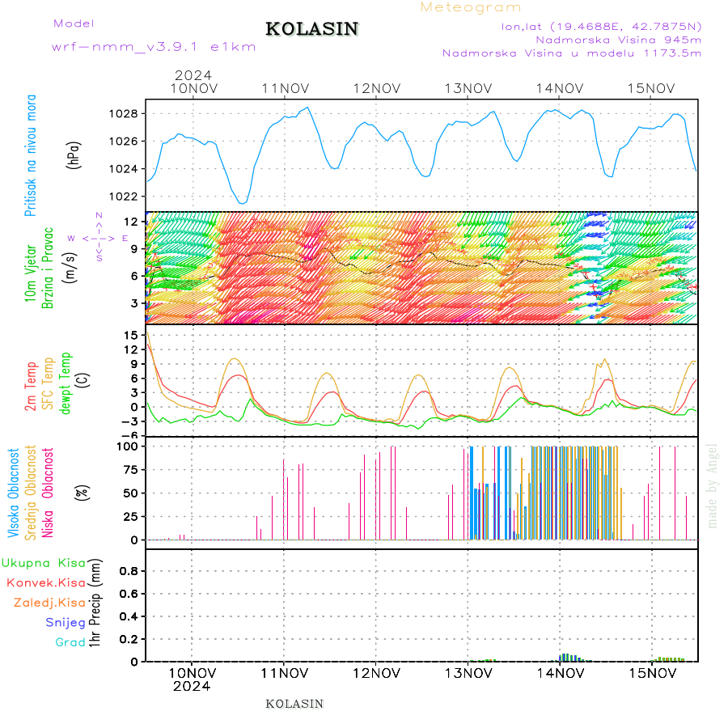Click the top axis 15NOV date label

(651, 88)
